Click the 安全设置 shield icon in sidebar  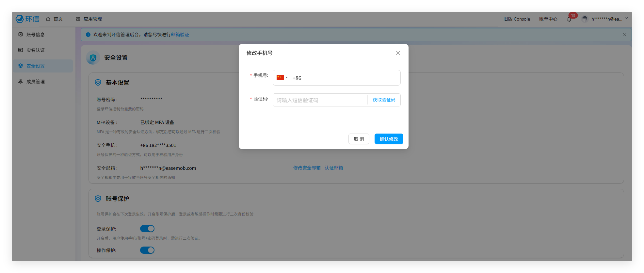click(21, 66)
